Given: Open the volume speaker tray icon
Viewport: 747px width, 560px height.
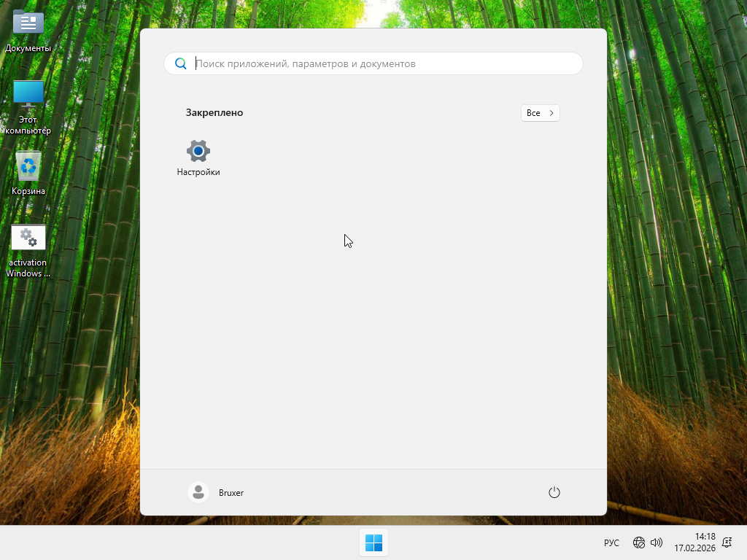Looking at the screenshot, I should click(657, 542).
